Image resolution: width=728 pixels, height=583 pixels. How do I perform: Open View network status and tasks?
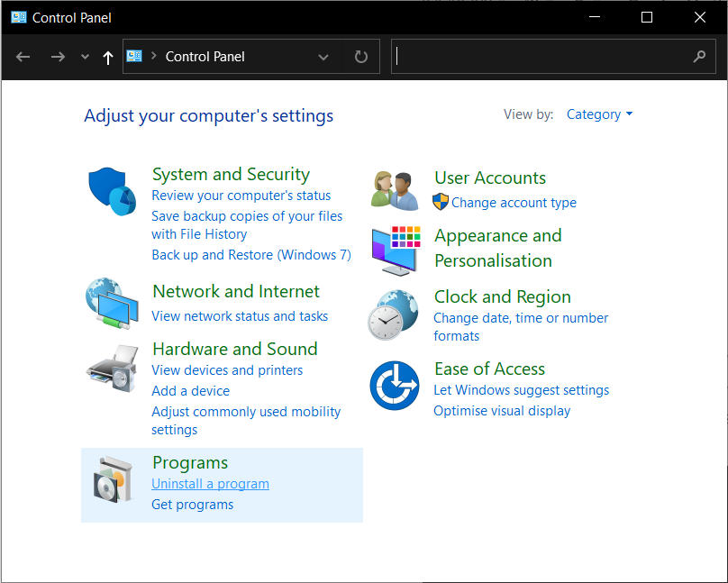pos(240,316)
